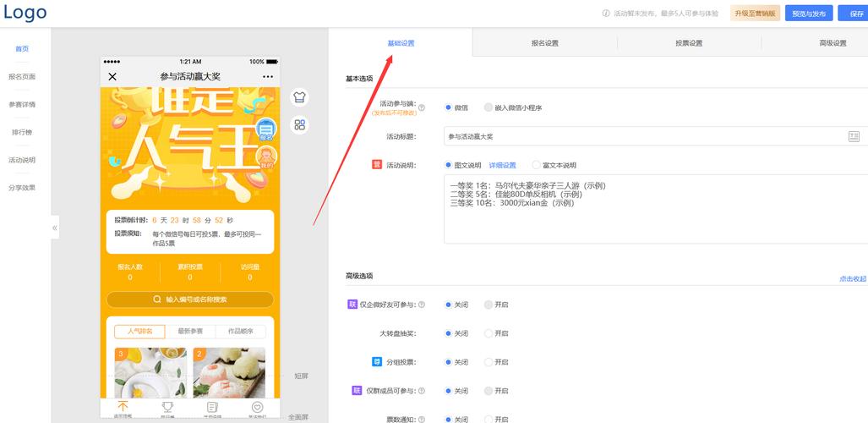Image resolution: width=868 pixels, height=423 pixels.
Task: Click help icon next to 票数通知
Action: [x=422, y=420]
